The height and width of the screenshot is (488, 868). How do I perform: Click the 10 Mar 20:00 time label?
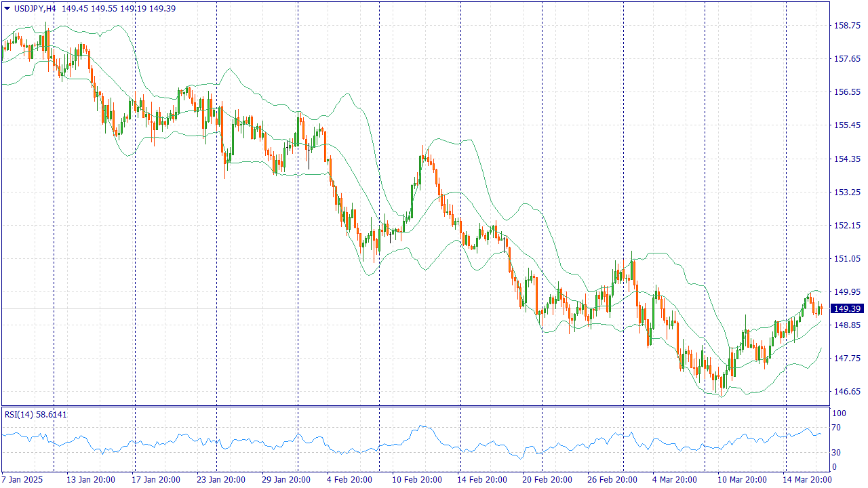[x=742, y=480]
